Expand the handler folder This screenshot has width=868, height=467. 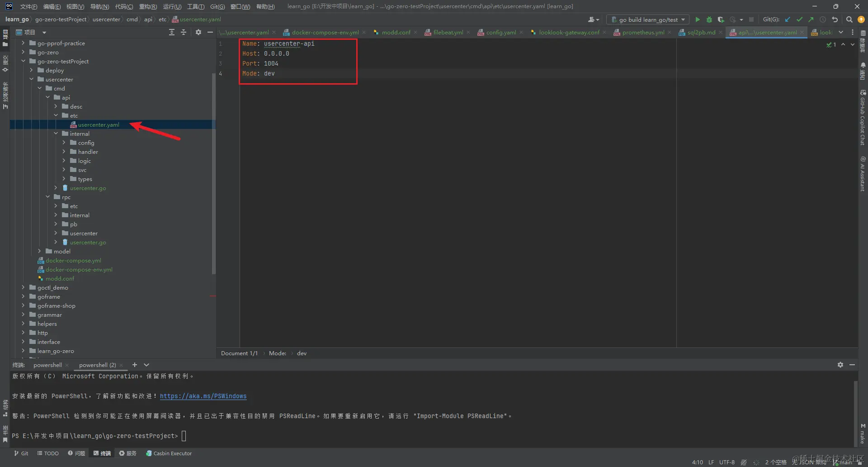64,152
